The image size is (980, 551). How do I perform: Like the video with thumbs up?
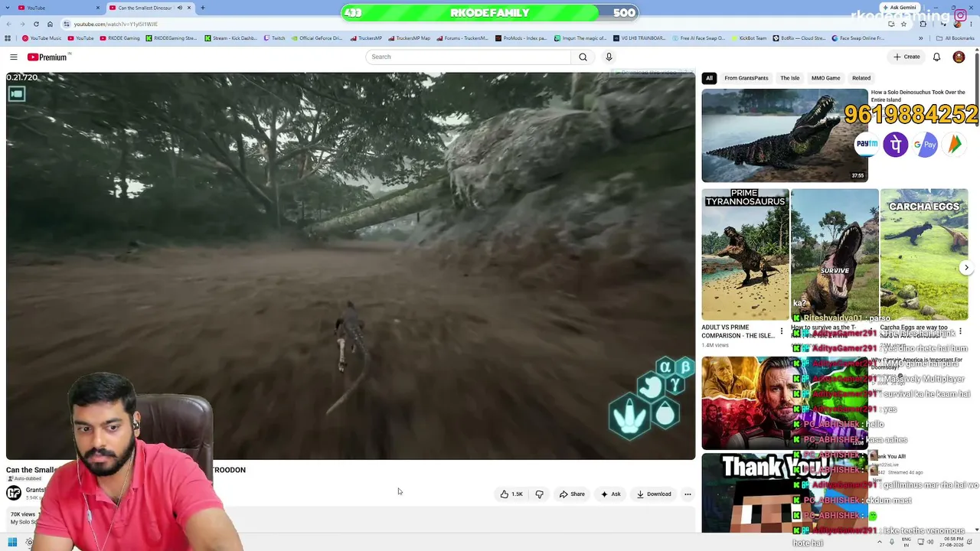[511, 494]
